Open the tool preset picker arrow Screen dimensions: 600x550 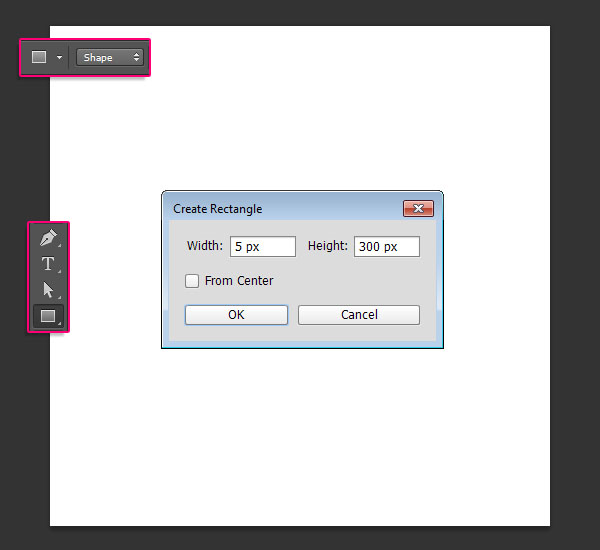pos(59,57)
